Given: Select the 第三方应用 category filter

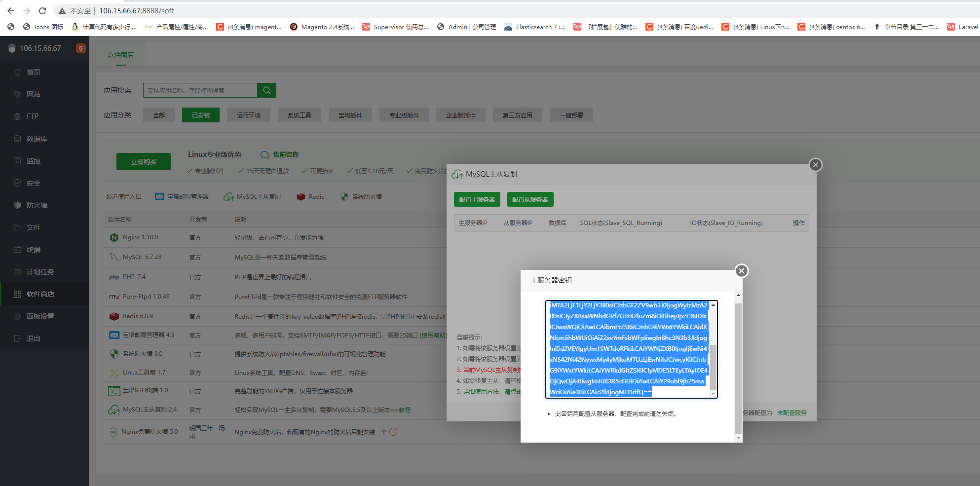Looking at the screenshot, I should (x=518, y=115).
